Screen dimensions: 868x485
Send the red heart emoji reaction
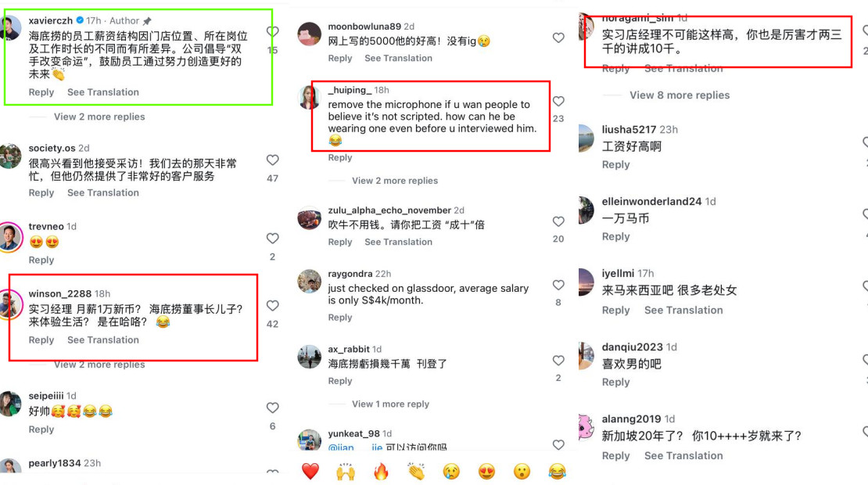(x=310, y=471)
